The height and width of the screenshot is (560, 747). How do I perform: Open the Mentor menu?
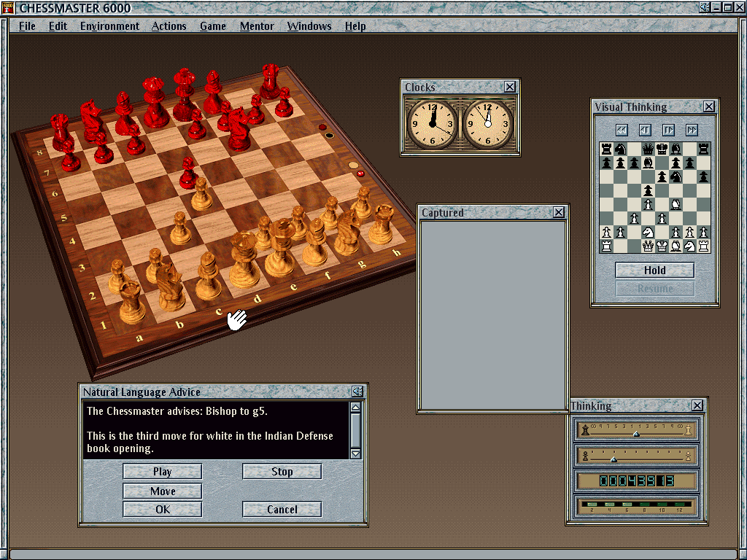click(x=257, y=26)
